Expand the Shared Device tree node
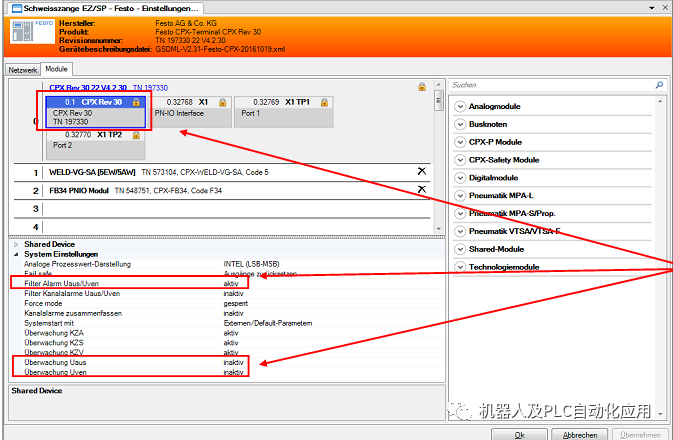The image size is (673, 440). (x=16, y=244)
